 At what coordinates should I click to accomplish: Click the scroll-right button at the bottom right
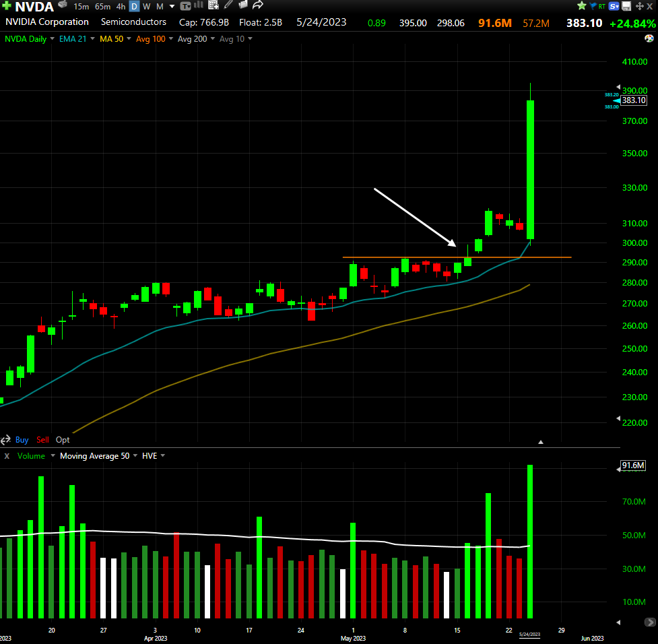(x=650, y=622)
